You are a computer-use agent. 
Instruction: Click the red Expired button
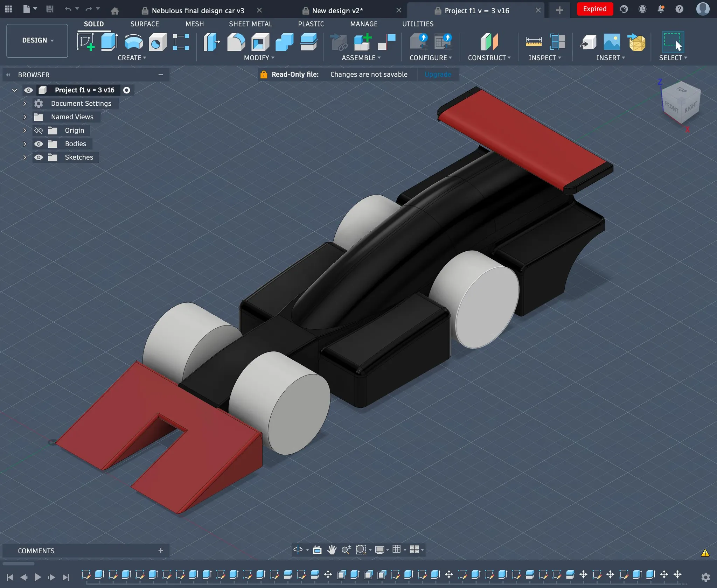[x=595, y=9]
